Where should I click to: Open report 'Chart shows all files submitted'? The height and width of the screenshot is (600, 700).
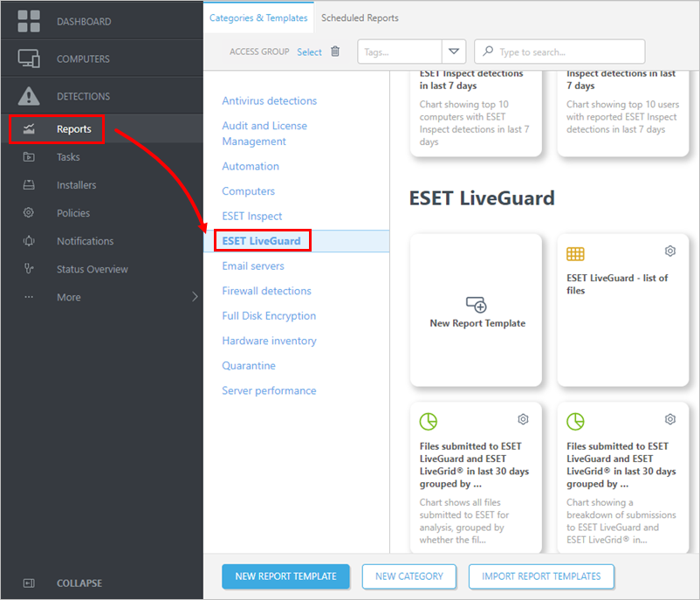coord(476,477)
